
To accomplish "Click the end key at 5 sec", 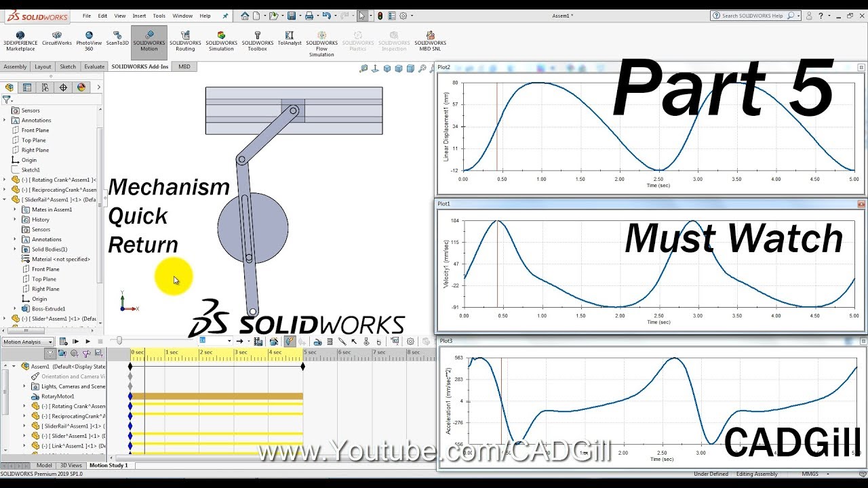I will (302, 366).
